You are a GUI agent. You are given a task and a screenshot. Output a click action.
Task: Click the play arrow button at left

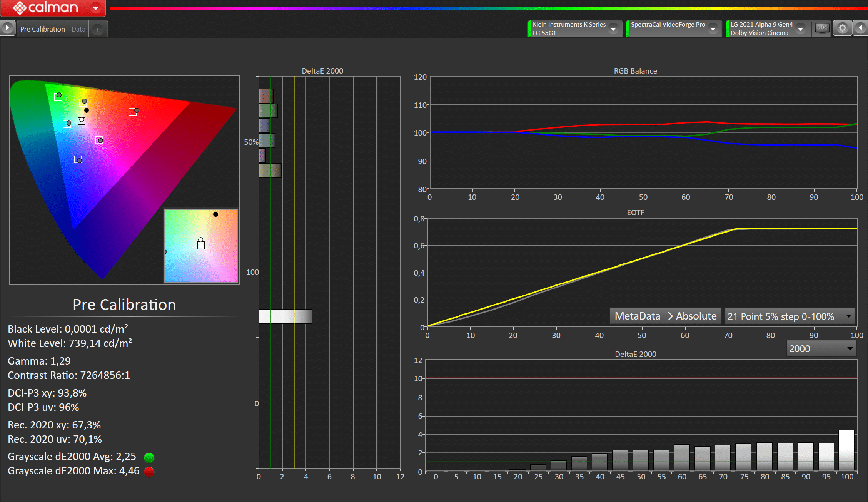pyautogui.click(x=7, y=28)
